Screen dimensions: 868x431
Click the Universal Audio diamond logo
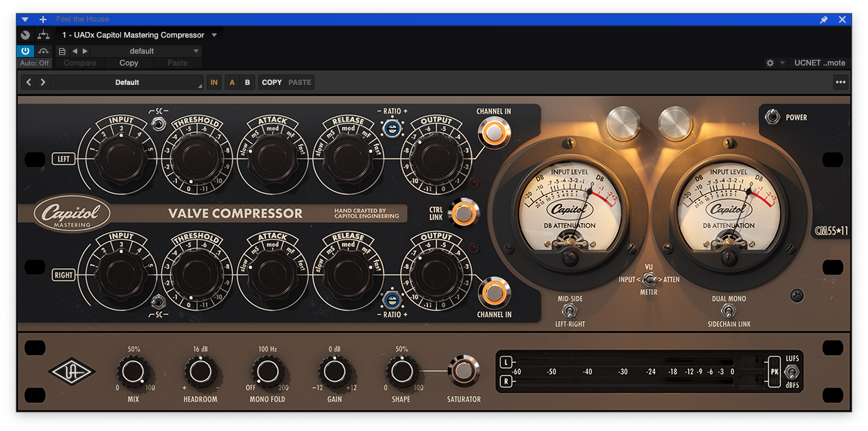pos(72,373)
